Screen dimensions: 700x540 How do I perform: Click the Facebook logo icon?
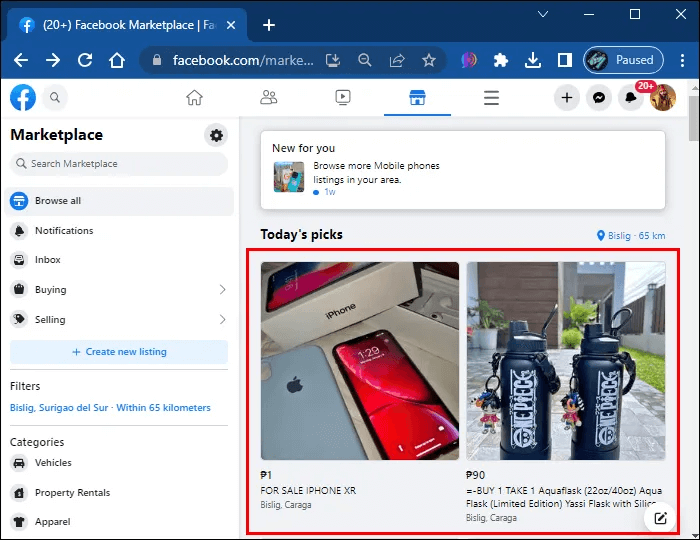(x=23, y=97)
